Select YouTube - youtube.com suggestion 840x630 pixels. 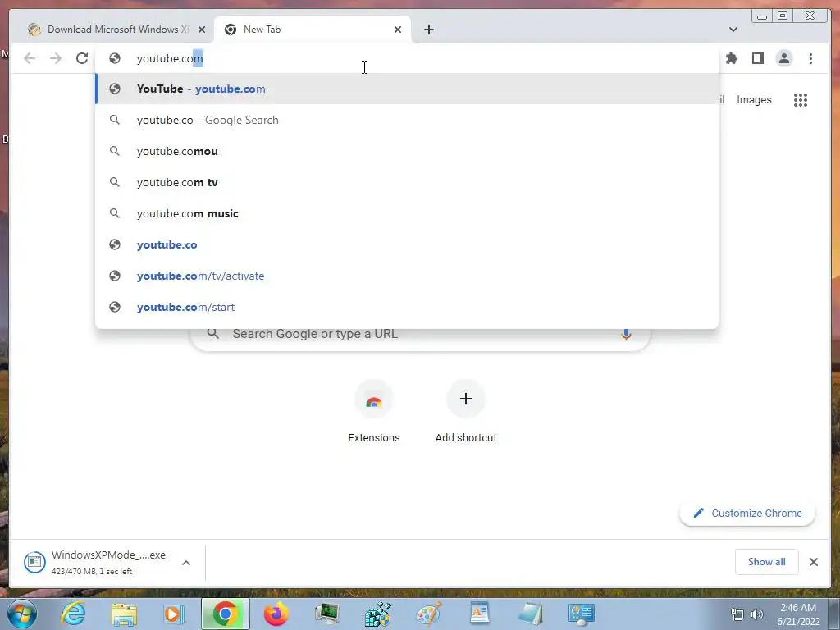tap(407, 89)
